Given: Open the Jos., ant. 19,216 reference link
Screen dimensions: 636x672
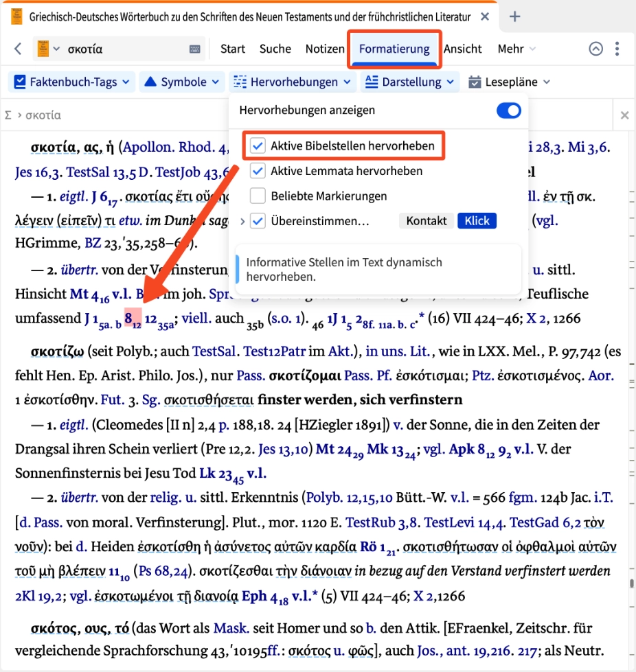Looking at the screenshot, I should (463, 651).
